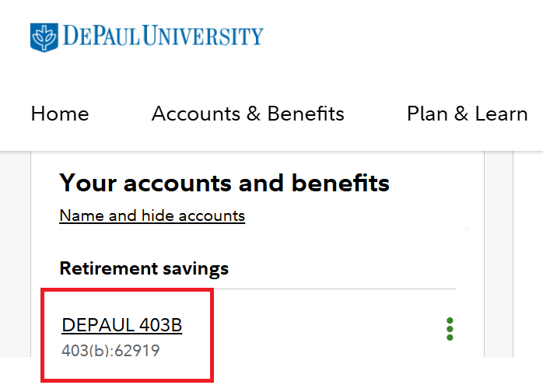This screenshot has width=543, height=392.
Task: Click the word "DePaul" in the header logo
Action: click(x=96, y=37)
